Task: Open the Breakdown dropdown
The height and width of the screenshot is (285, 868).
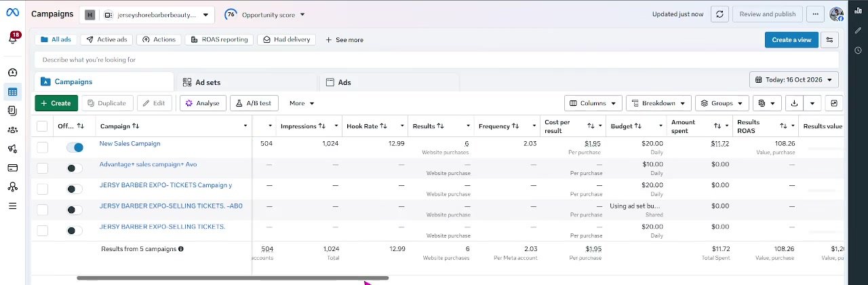Action: [658, 103]
